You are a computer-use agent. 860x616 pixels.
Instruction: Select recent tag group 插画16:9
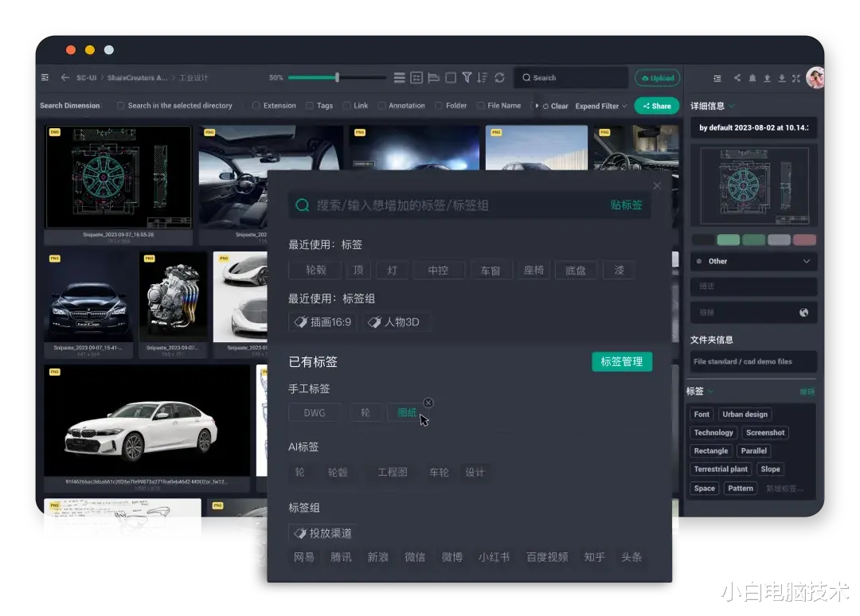[323, 322]
